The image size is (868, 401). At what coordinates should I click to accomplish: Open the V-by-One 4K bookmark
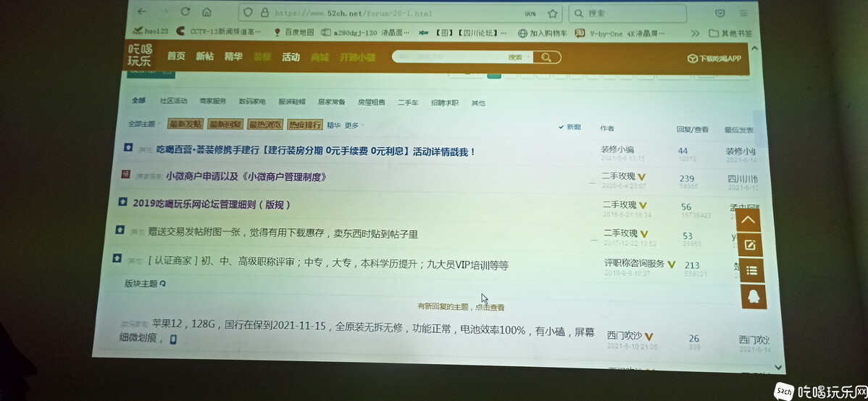coord(620,33)
